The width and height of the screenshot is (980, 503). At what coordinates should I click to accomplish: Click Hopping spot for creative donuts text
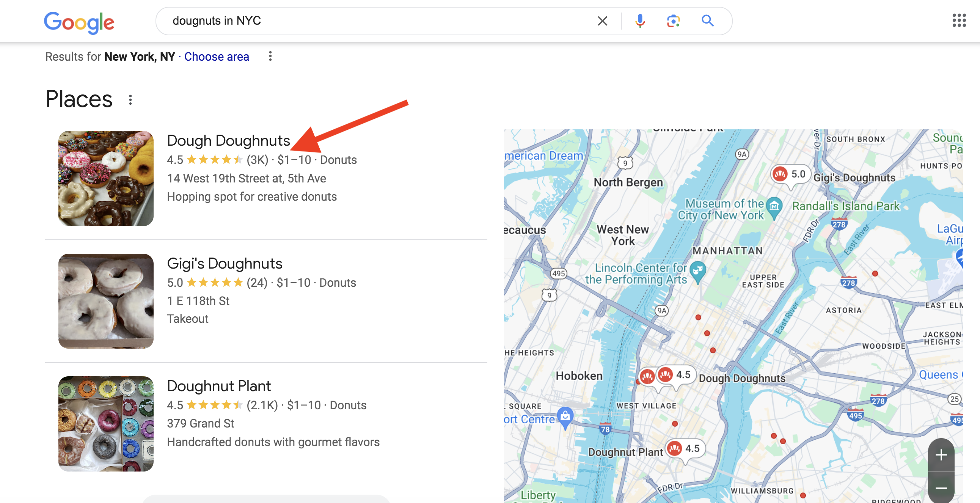[x=252, y=196]
